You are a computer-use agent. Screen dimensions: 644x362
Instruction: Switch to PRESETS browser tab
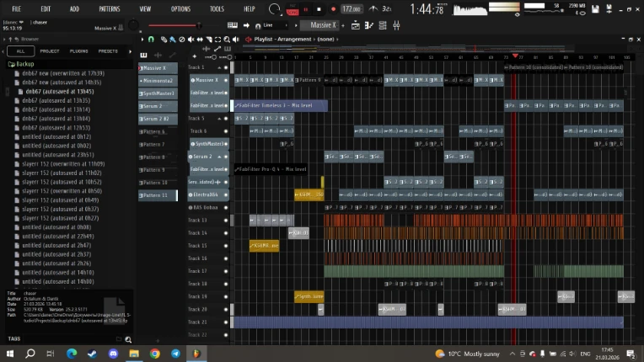108,51
